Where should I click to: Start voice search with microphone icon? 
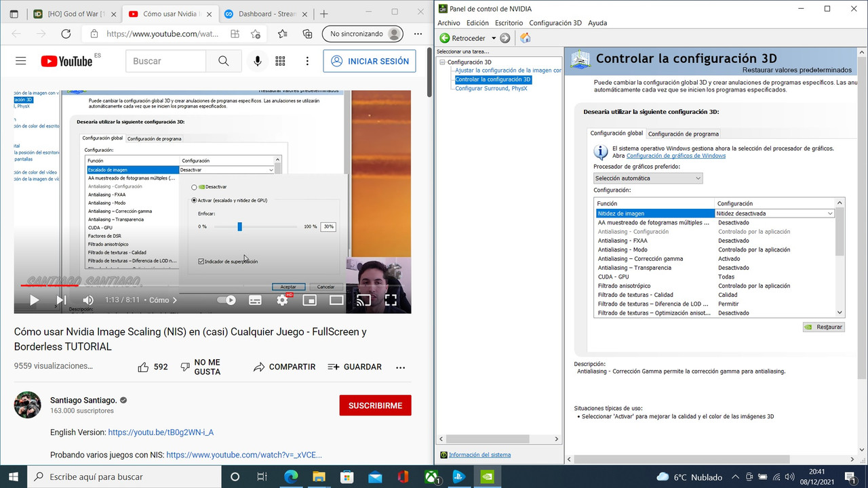pyautogui.click(x=258, y=61)
